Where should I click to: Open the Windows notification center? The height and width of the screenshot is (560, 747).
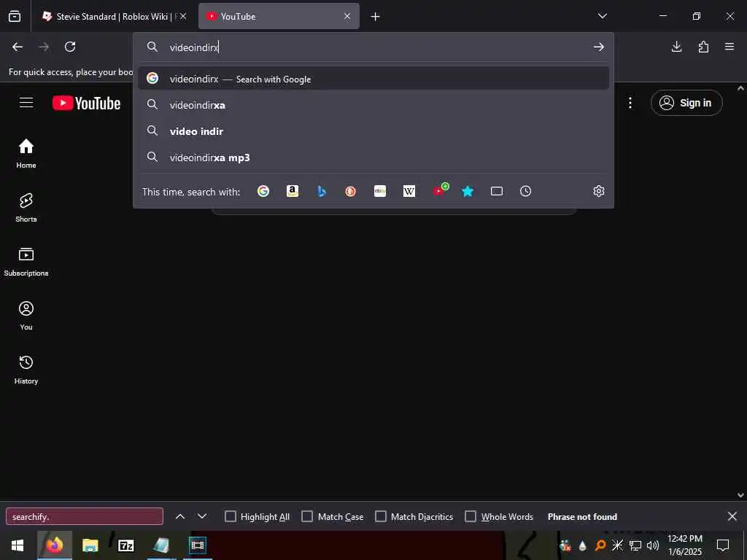(x=723, y=545)
